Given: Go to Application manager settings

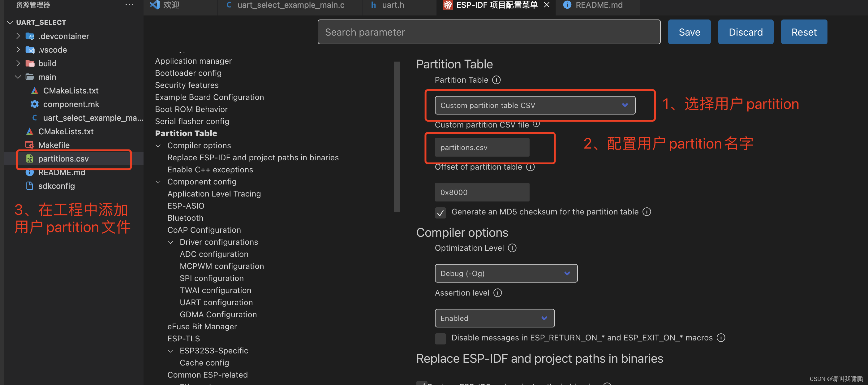Looking at the screenshot, I should coord(193,61).
